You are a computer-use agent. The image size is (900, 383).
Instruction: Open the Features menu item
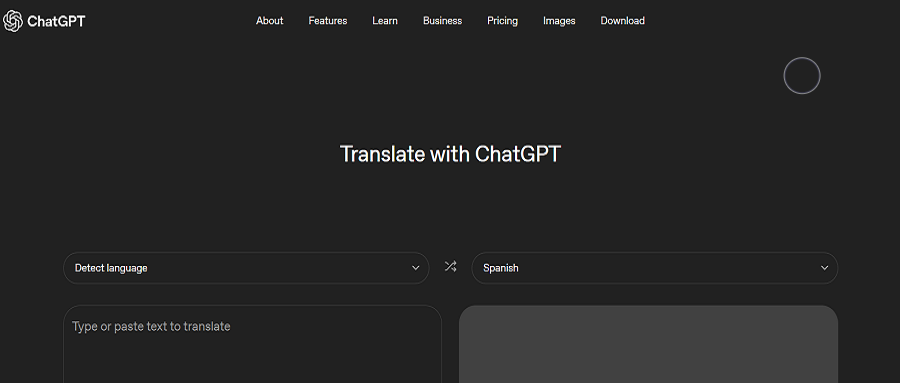328,21
